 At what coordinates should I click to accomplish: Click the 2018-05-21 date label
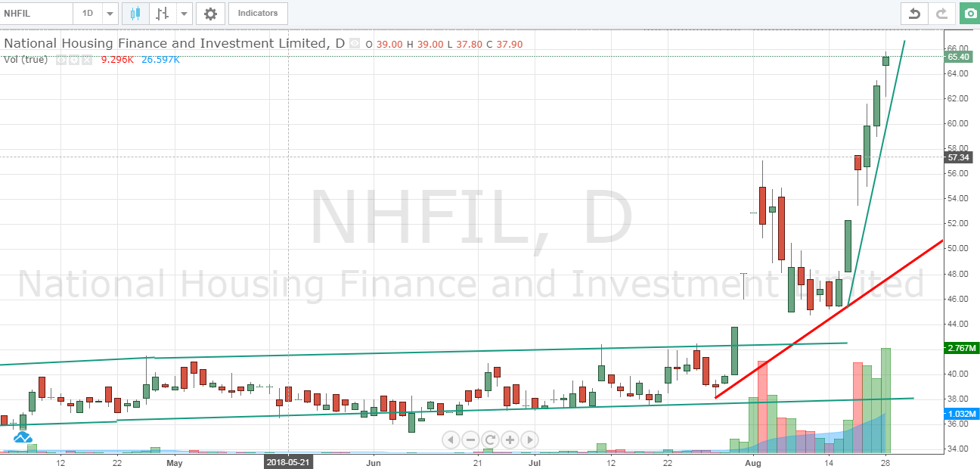tap(288, 461)
